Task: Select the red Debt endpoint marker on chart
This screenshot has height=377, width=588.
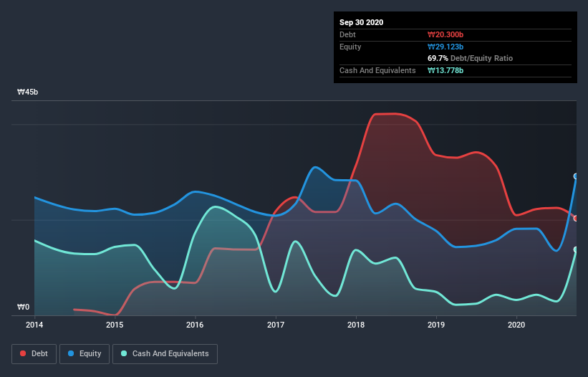Action: (x=576, y=219)
